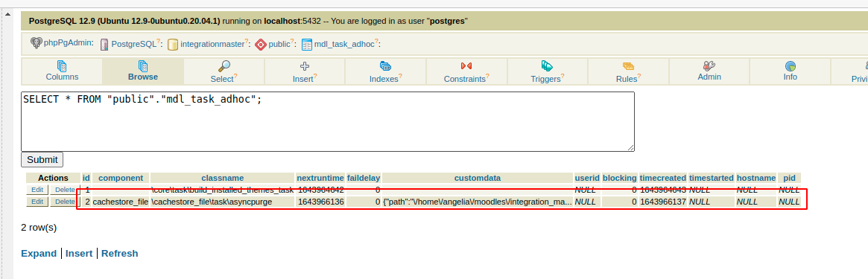
Task: Sort by the nextruntime column header
Action: pyautogui.click(x=320, y=178)
